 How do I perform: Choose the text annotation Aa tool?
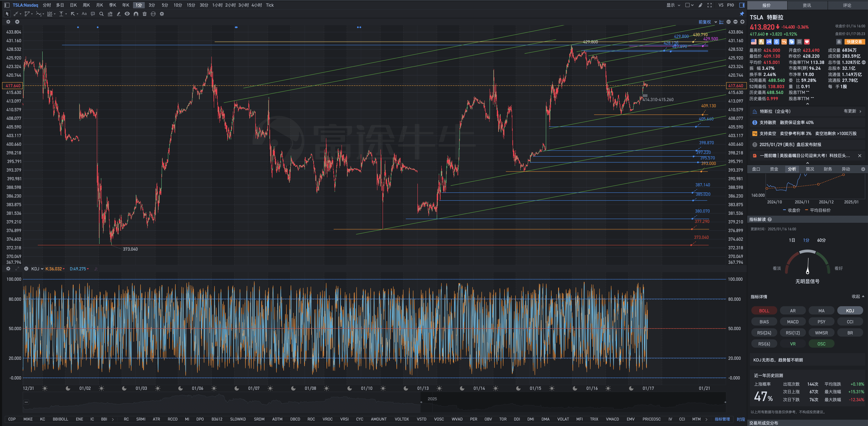pyautogui.click(x=84, y=14)
